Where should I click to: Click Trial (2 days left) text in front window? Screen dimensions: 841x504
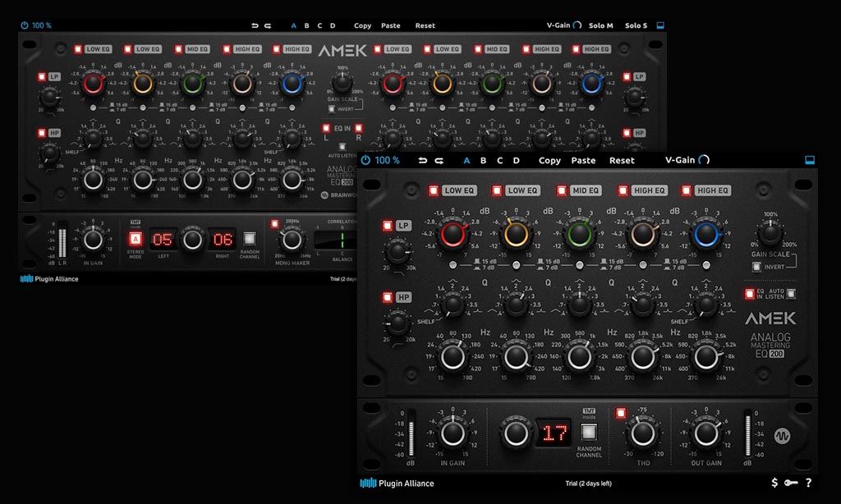[x=588, y=483]
